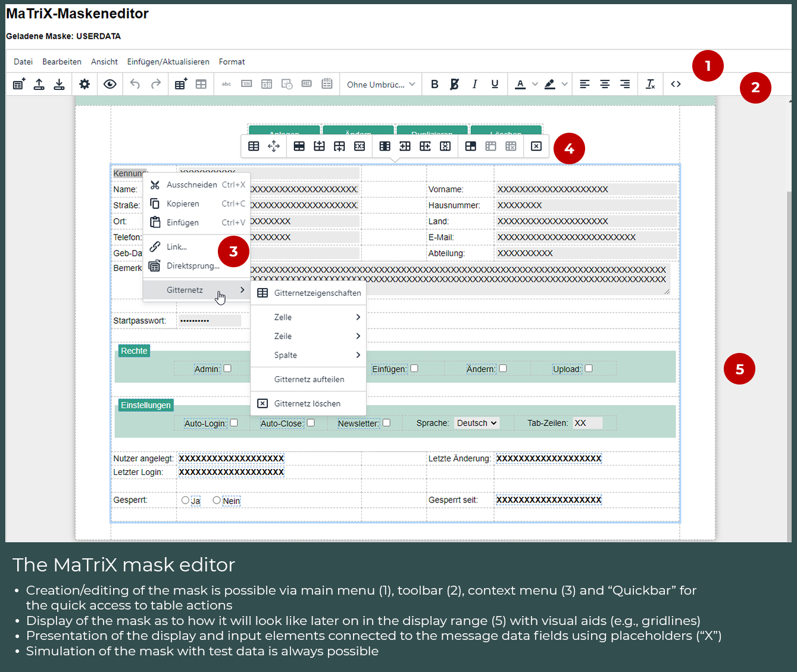Enable the Admin checkbox

(x=227, y=368)
